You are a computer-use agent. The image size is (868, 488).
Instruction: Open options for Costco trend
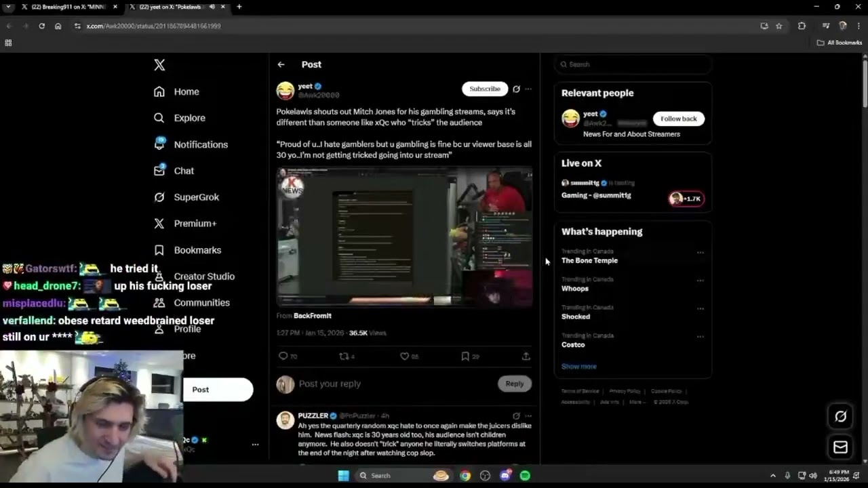click(x=701, y=337)
